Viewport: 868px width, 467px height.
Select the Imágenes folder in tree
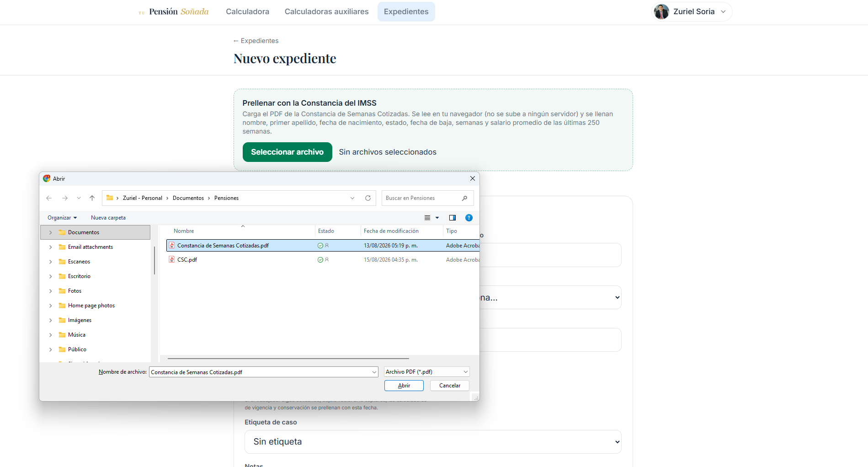click(x=80, y=320)
